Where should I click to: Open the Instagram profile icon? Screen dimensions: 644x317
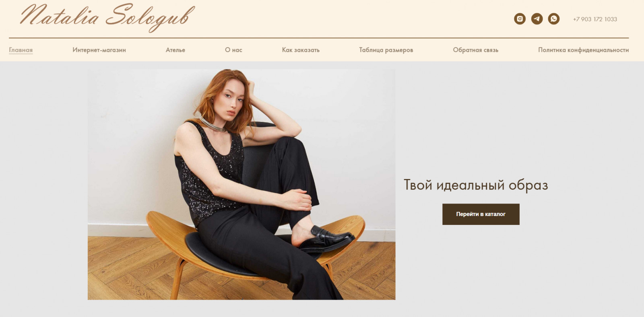[520, 19]
